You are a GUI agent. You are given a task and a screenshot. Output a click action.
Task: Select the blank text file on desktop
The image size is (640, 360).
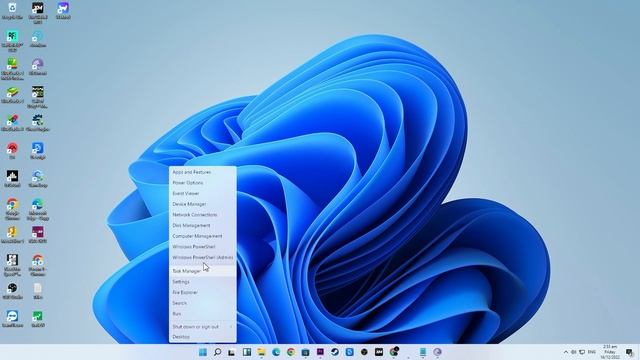click(38, 290)
